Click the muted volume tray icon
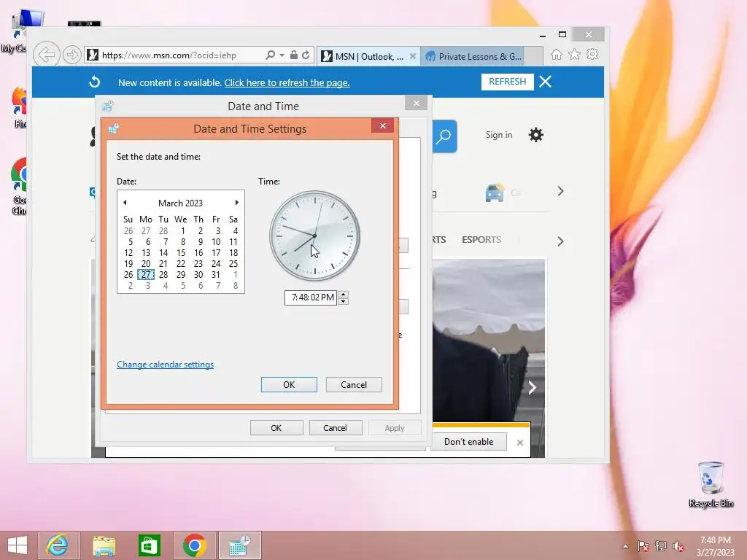 click(678, 546)
